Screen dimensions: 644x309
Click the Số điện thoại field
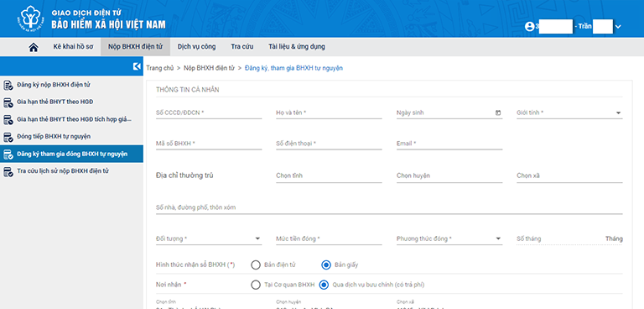329,144
